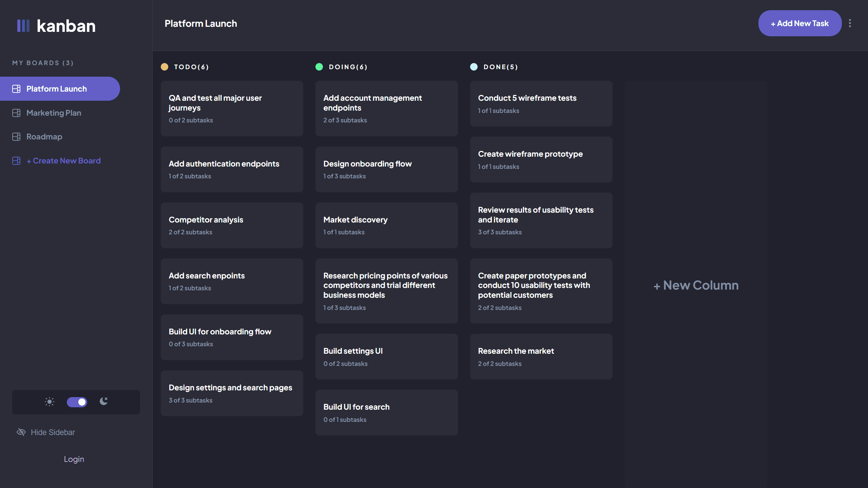Open the Add search enpoints card
This screenshot has width=868, height=488.
pyautogui.click(x=232, y=281)
